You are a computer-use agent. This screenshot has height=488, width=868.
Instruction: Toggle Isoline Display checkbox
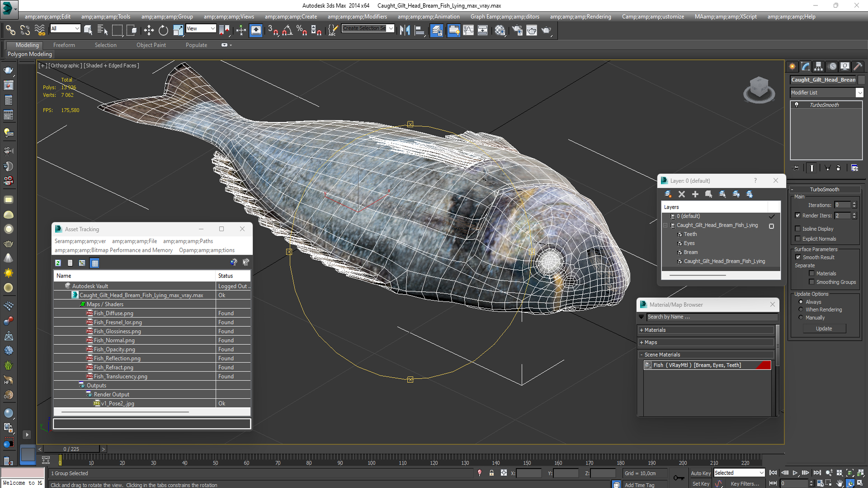tap(797, 229)
